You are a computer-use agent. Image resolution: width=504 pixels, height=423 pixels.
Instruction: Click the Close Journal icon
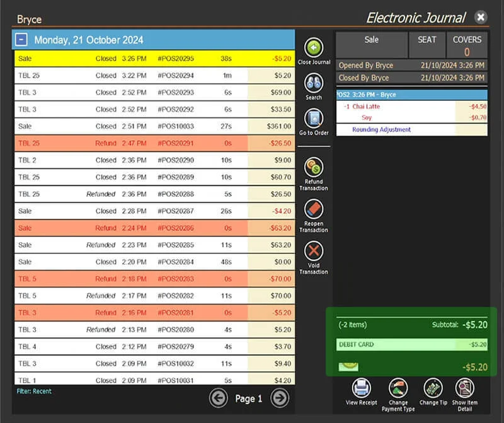314,48
